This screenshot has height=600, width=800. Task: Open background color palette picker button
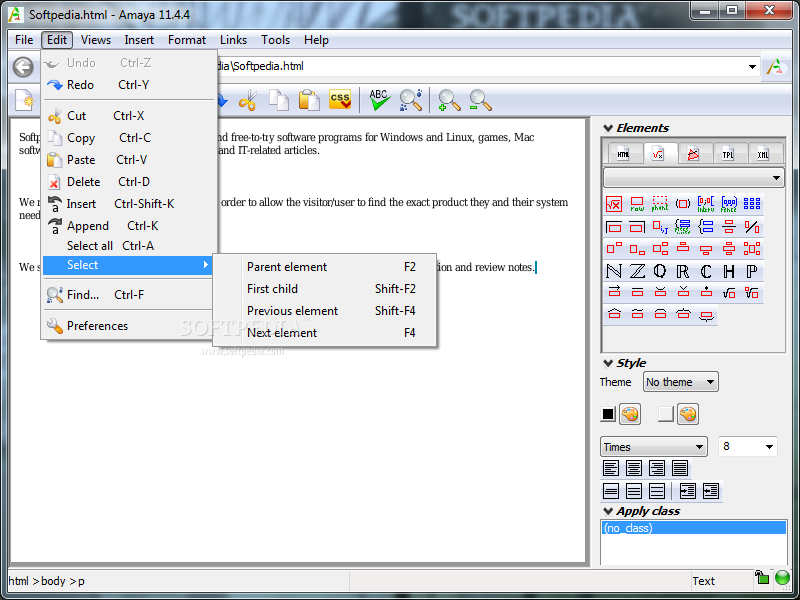(x=688, y=414)
